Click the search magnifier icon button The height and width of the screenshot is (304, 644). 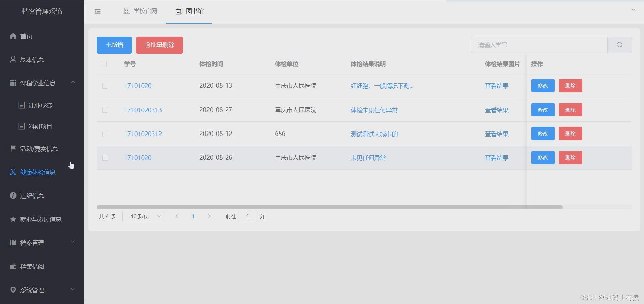(619, 45)
